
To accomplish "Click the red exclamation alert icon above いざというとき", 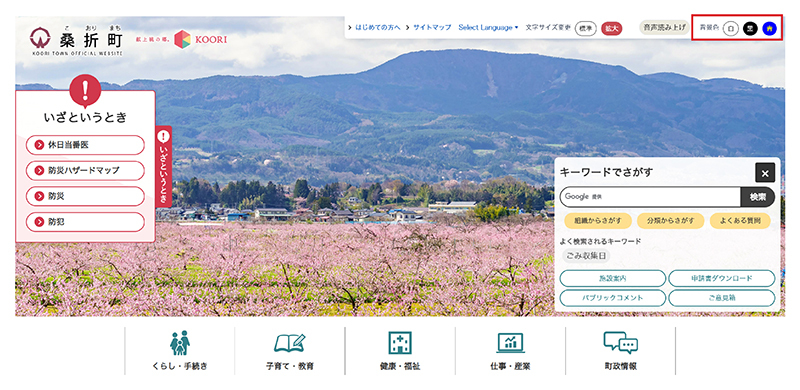I will coord(85,90).
